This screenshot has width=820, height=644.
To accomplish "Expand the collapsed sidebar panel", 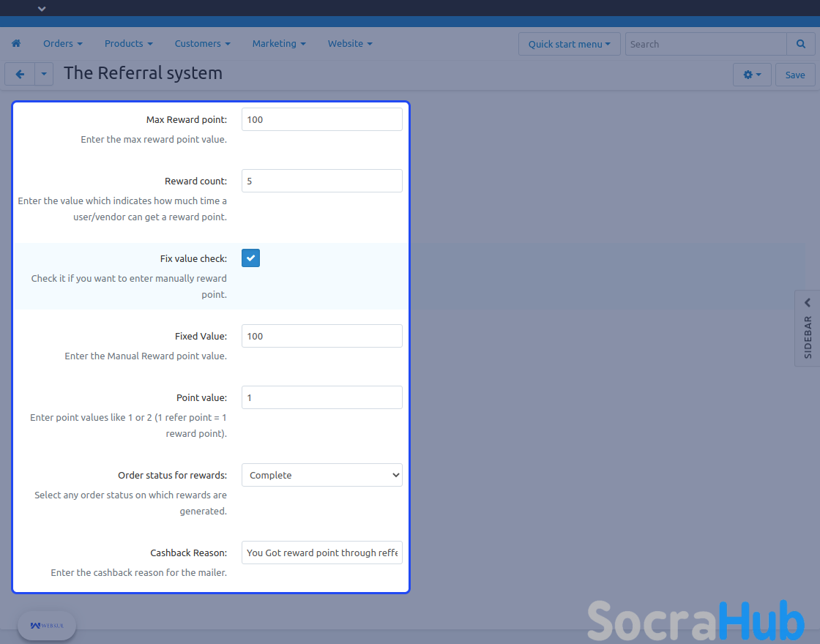I will (808, 328).
